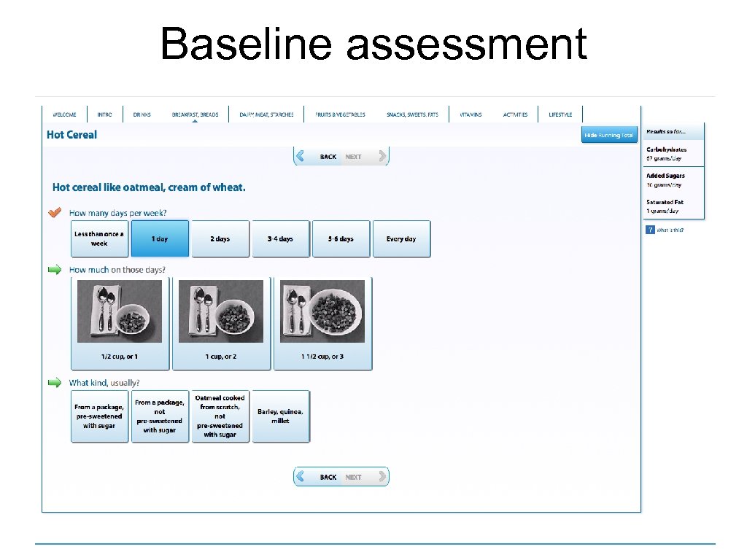This screenshot has width=747, height=560.
Task: Click the blue question mark help icon
Action: click(650, 229)
